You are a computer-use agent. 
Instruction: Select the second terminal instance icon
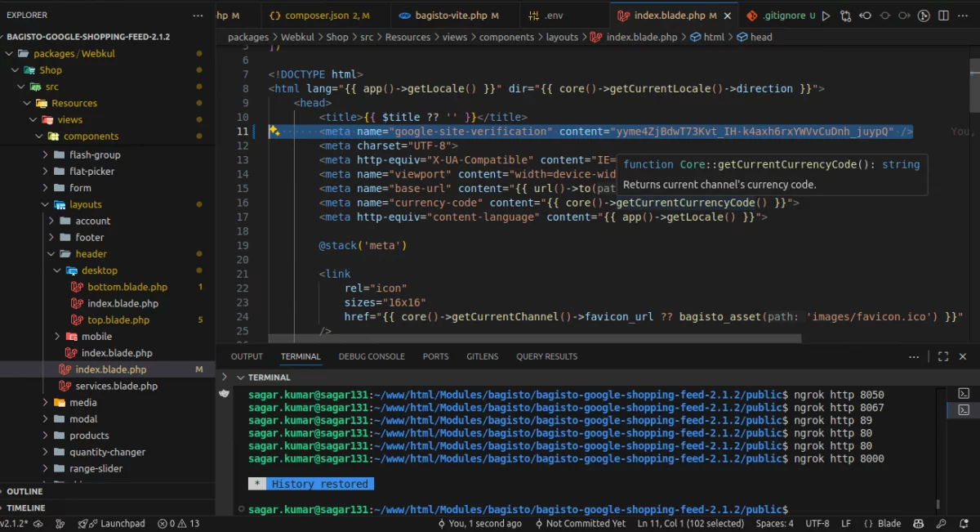click(964, 410)
